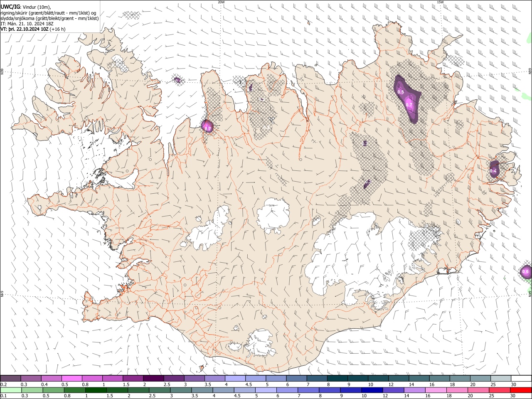Viewport: 532px width, 399px height.
Task: Select rain legend swatch starting at 0.1
Action: click(11, 390)
